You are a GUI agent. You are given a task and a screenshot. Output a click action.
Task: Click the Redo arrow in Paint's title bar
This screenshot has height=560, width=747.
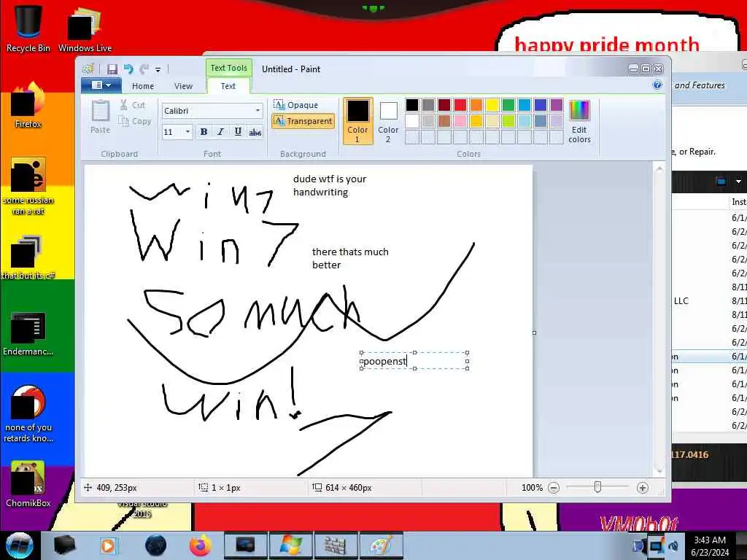[x=144, y=69]
